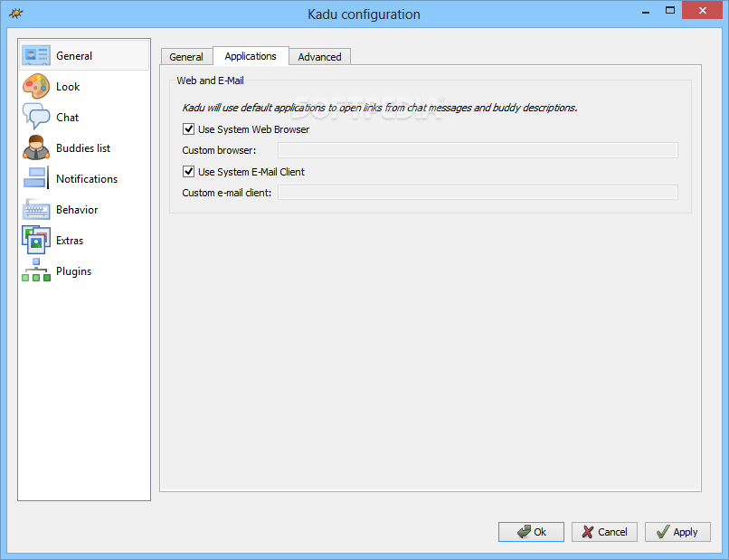The image size is (729, 560).
Task: Open the Extras pictures icon
Action: [x=36, y=240]
